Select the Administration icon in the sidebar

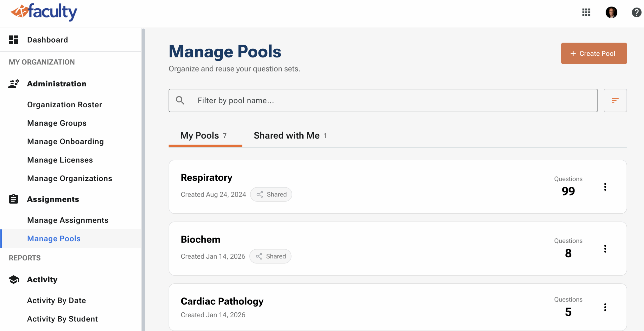(x=13, y=83)
